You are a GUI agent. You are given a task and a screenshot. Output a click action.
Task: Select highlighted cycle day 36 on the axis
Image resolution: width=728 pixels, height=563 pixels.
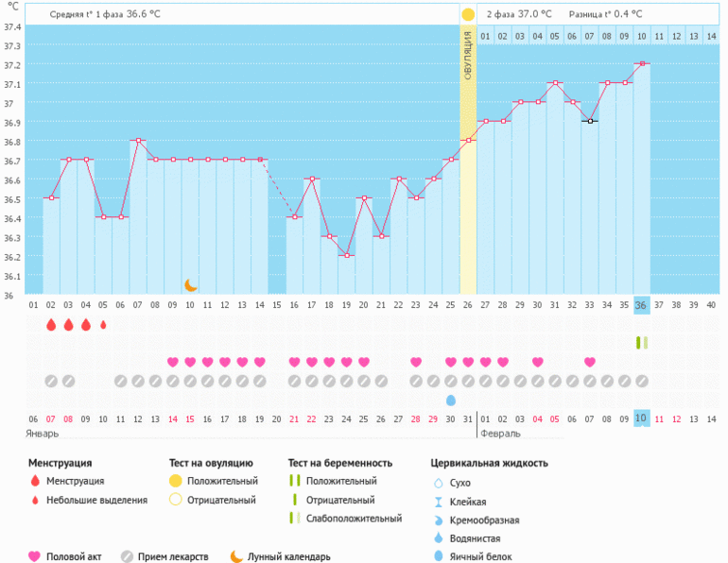click(x=641, y=305)
